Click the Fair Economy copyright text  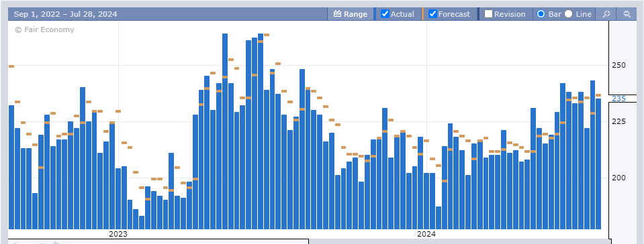pos(44,29)
